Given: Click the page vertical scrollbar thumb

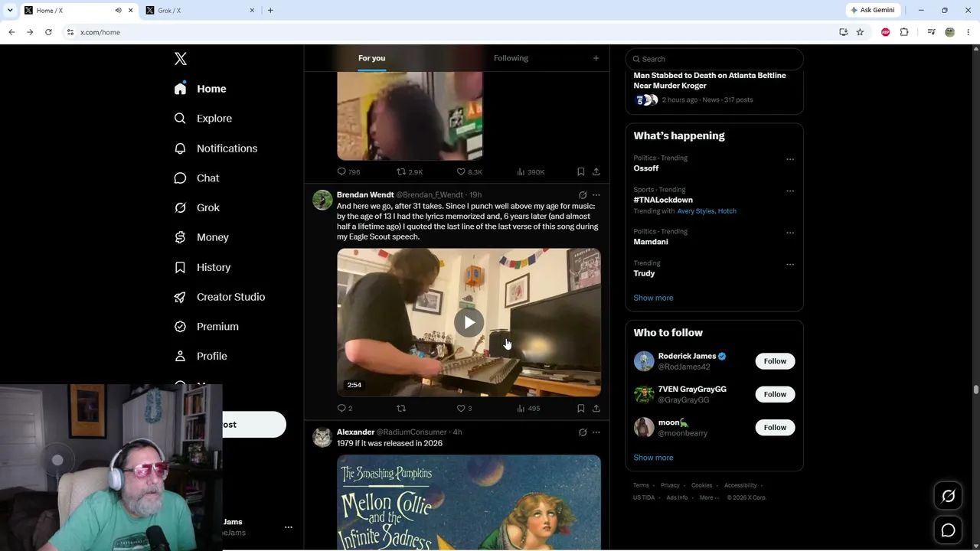Looking at the screenshot, I should pos(976,390).
